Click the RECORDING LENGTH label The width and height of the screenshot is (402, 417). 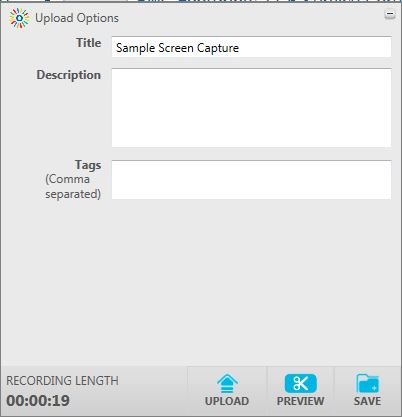click(x=62, y=381)
